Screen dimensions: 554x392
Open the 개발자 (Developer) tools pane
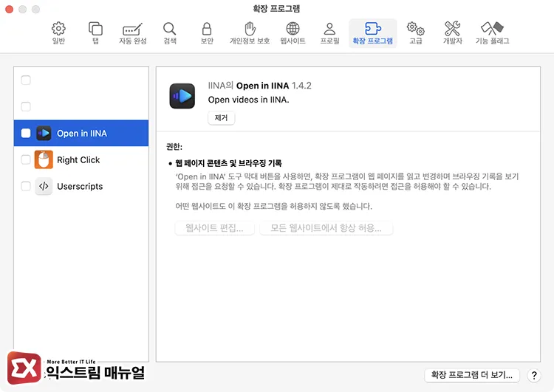pyautogui.click(x=453, y=33)
